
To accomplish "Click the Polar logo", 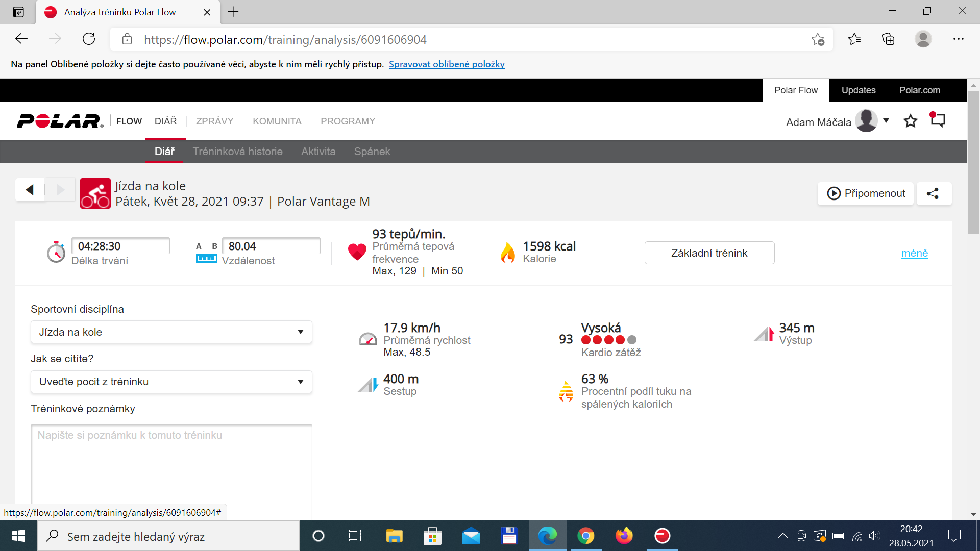I will click(x=60, y=121).
